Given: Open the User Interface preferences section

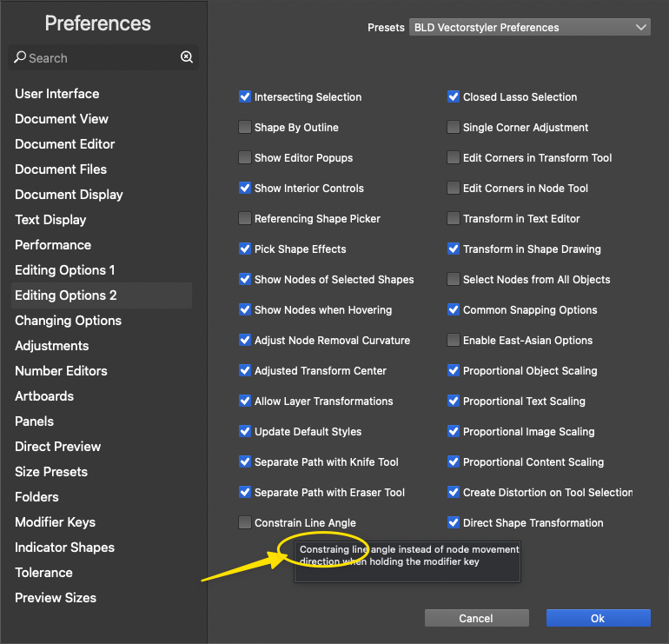Looking at the screenshot, I should coord(57,94).
